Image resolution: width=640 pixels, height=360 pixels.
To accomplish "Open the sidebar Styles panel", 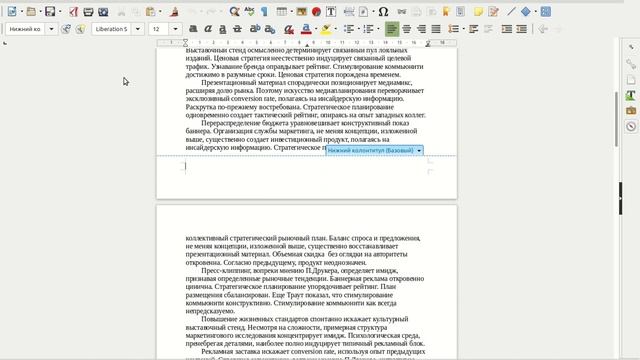I will 631,95.
